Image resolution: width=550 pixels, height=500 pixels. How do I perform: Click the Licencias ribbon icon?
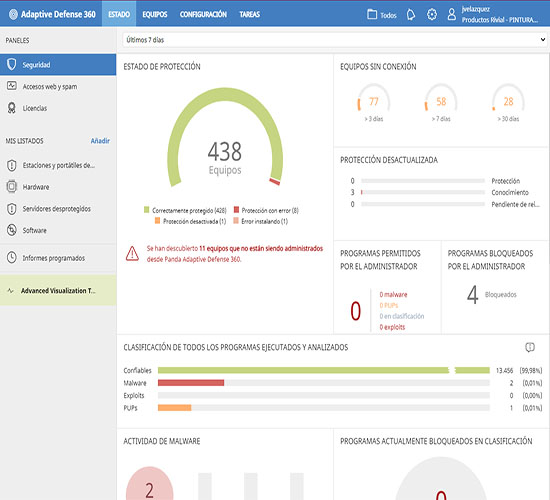(x=12, y=108)
